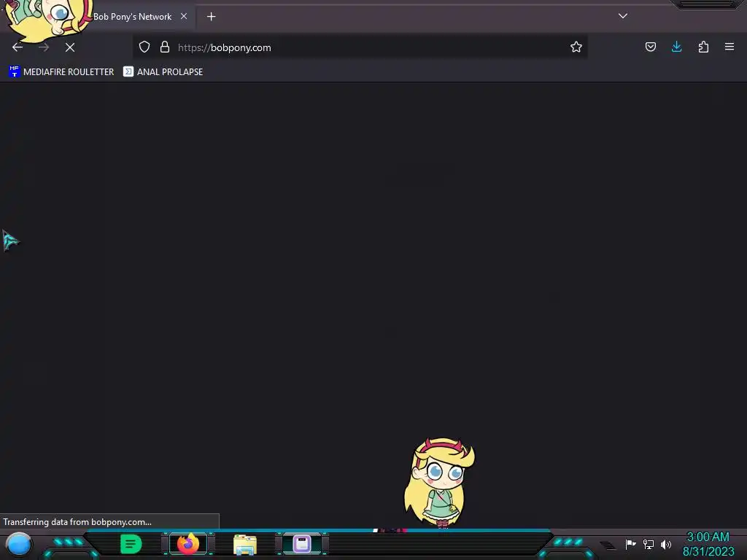Open green document app on taskbar
The width and height of the screenshot is (747, 560).
(x=131, y=544)
